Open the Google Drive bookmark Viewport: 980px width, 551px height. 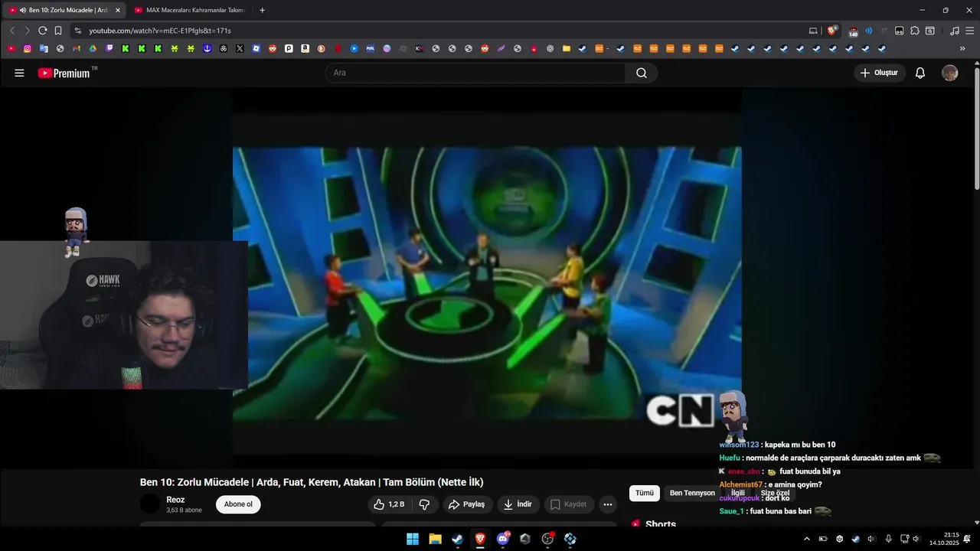tap(93, 48)
